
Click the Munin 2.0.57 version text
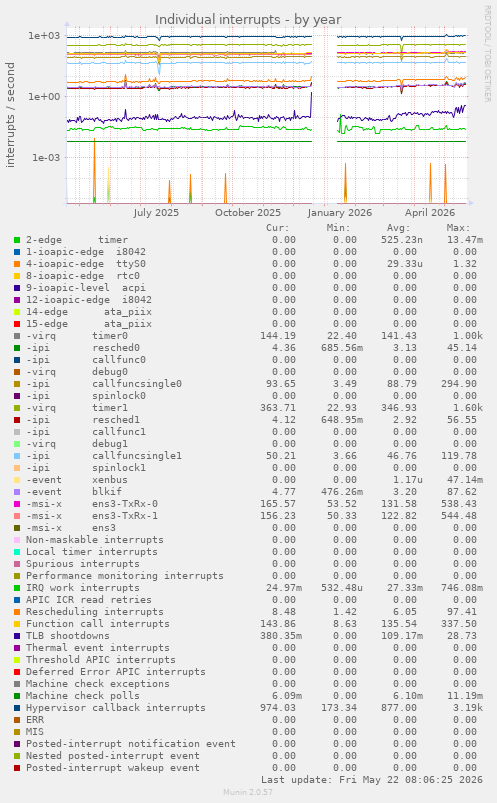248,792
